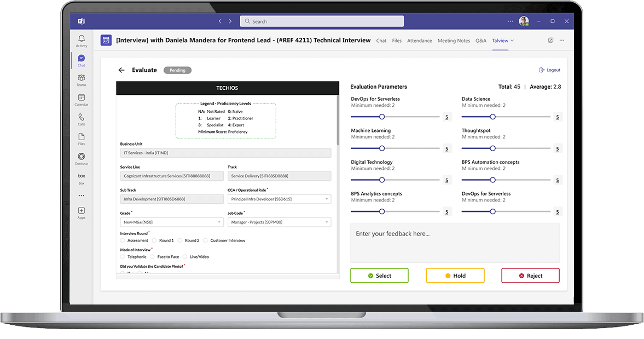
Task: Open more options in the meeting tab bar
Action: (x=562, y=41)
